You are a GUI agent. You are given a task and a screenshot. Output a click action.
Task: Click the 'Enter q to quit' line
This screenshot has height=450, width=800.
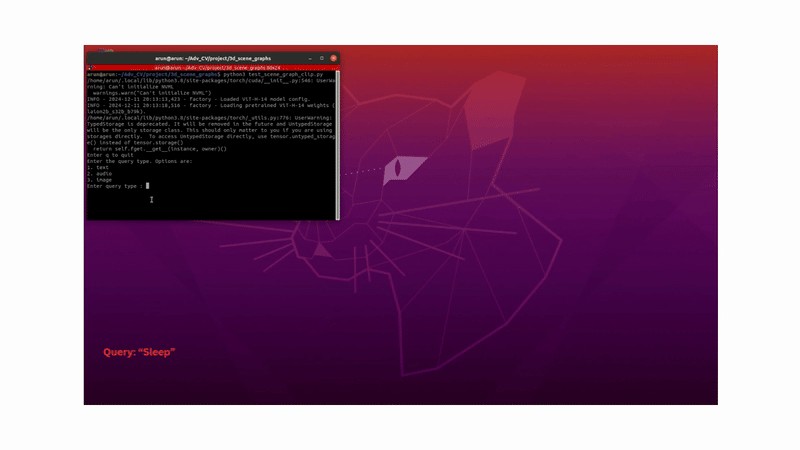pyautogui.click(x=110, y=155)
